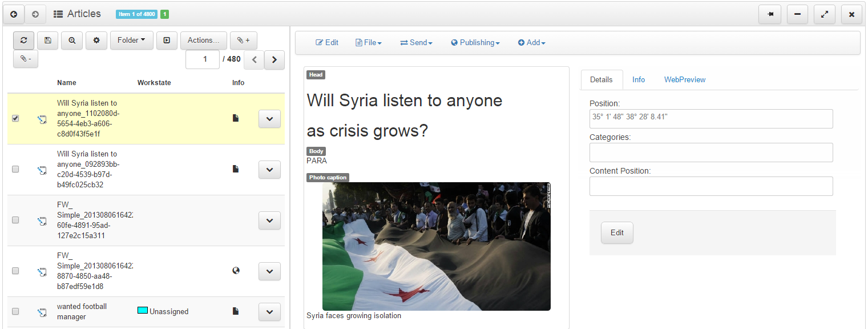Refresh the articles list
The image size is (868, 329).
tap(23, 41)
